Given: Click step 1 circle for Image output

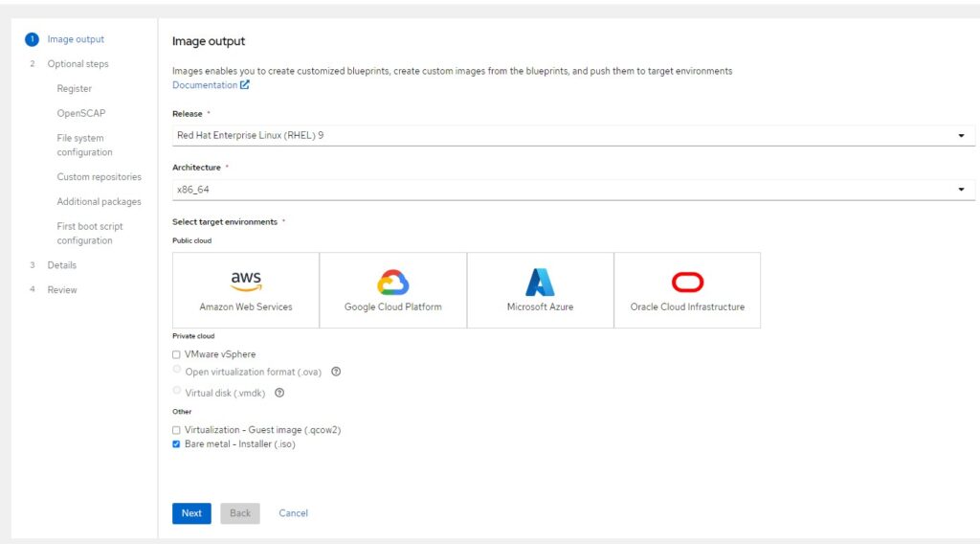Looking at the screenshot, I should pos(32,39).
